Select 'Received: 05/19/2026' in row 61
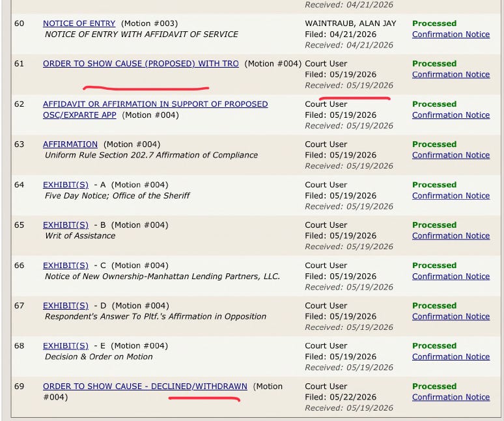504x421 pixels. tap(349, 85)
